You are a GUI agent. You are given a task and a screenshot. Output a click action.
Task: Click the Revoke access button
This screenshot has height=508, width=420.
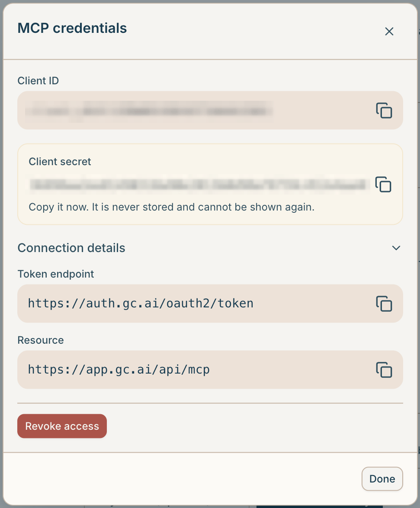pos(62,426)
